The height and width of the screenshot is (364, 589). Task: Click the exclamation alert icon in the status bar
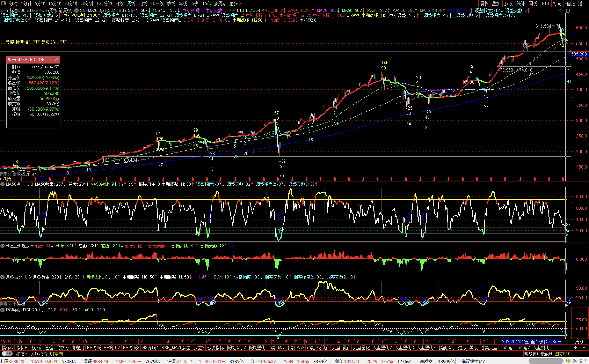tap(586, 361)
